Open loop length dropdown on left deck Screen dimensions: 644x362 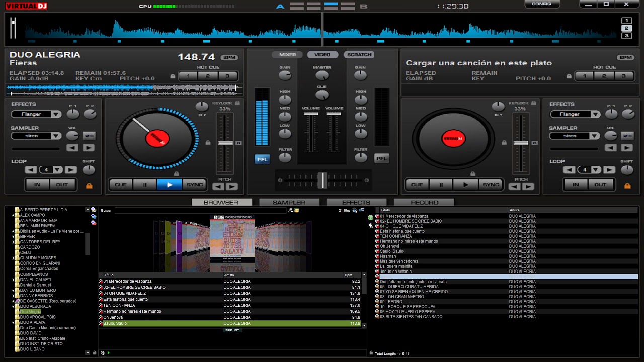pyautogui.click(x=58, y=170)
